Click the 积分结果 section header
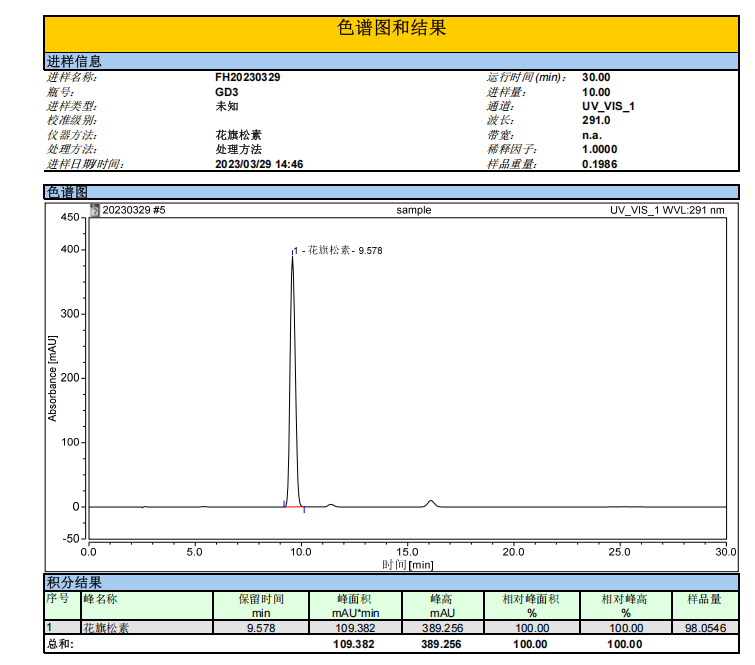 pyautogui.click(x=75, y=582)
